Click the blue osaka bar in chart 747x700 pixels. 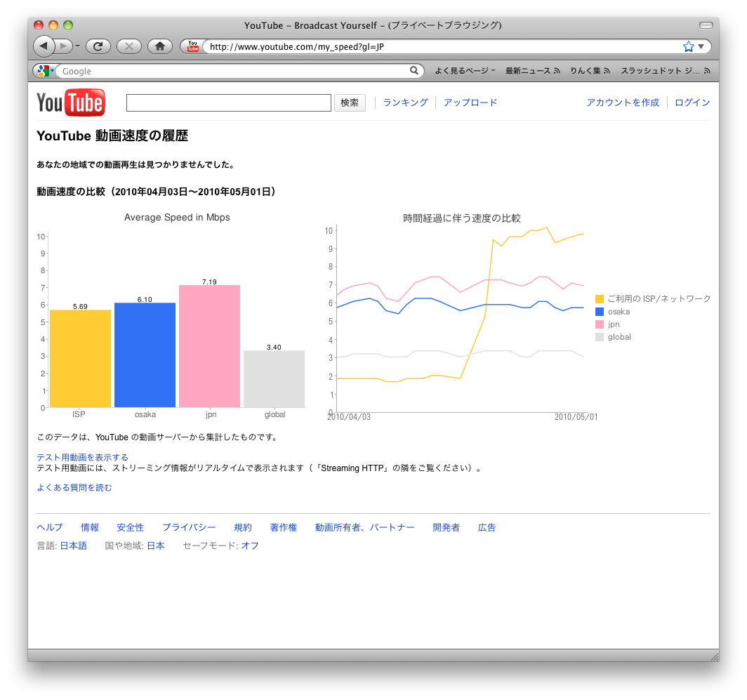(145, 355)
